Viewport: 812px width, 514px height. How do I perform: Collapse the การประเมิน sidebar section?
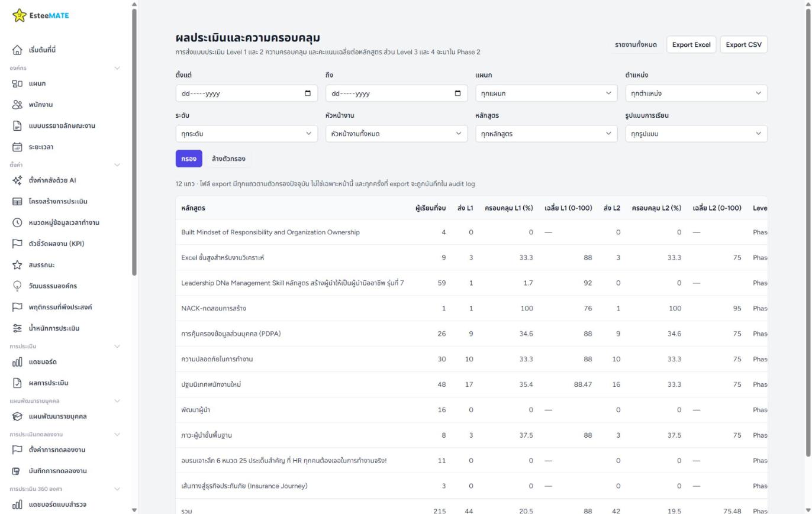point(117,347)
